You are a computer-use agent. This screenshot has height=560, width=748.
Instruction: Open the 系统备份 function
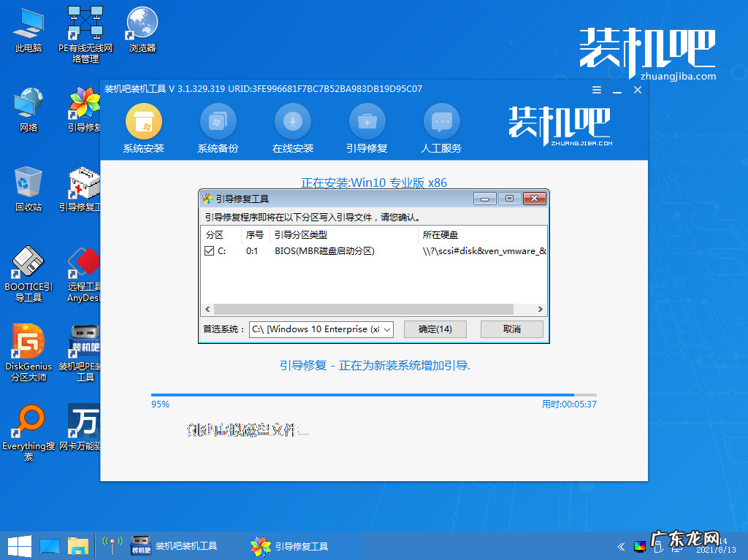[x=218, y=123]
